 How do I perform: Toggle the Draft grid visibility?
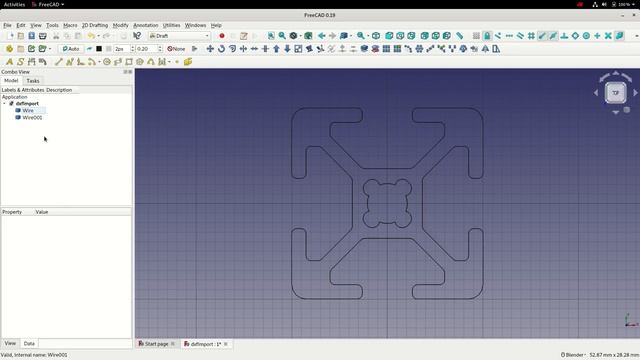(x=476, y=36)
